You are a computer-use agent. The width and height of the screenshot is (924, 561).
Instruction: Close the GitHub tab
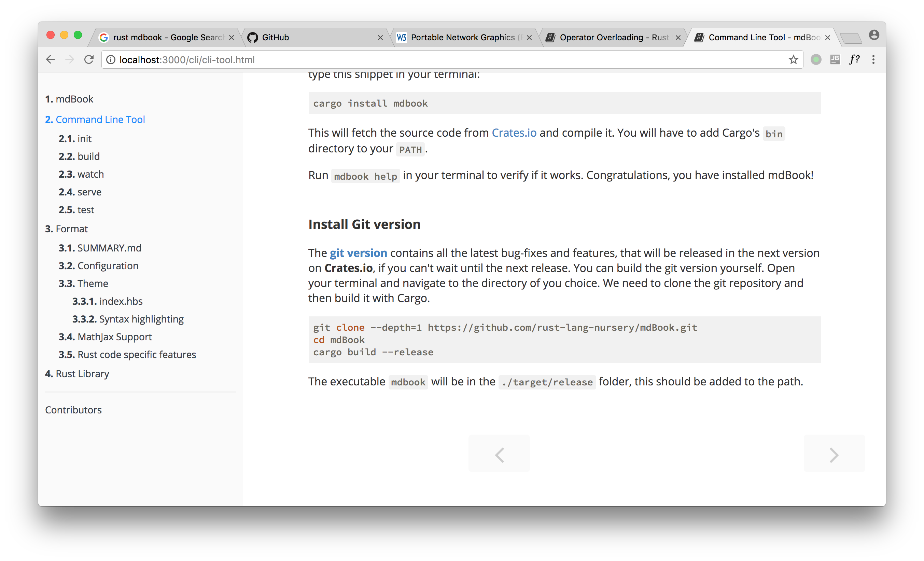coord(380,38)
